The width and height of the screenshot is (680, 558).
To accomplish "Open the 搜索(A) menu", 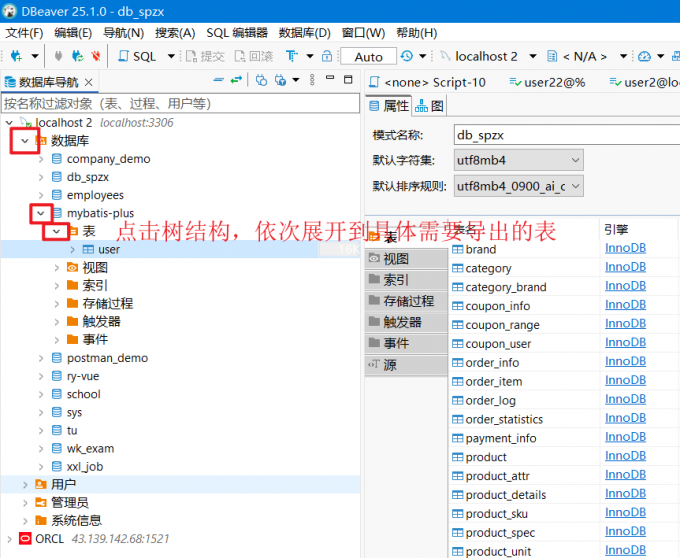I will pyautogui.click(x=175, y=33).
